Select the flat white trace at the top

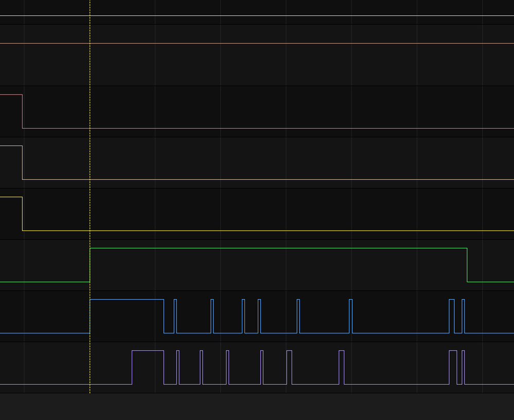click(257, 15)
